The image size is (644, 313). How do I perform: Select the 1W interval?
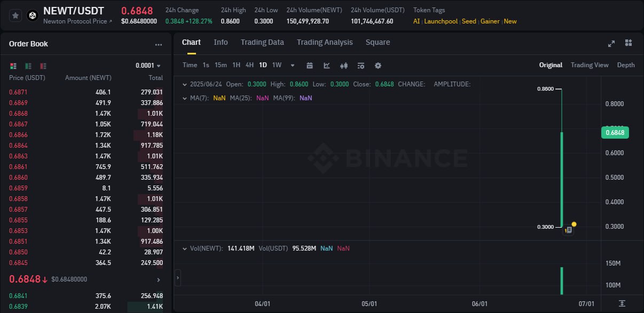[x=277, y=65]
